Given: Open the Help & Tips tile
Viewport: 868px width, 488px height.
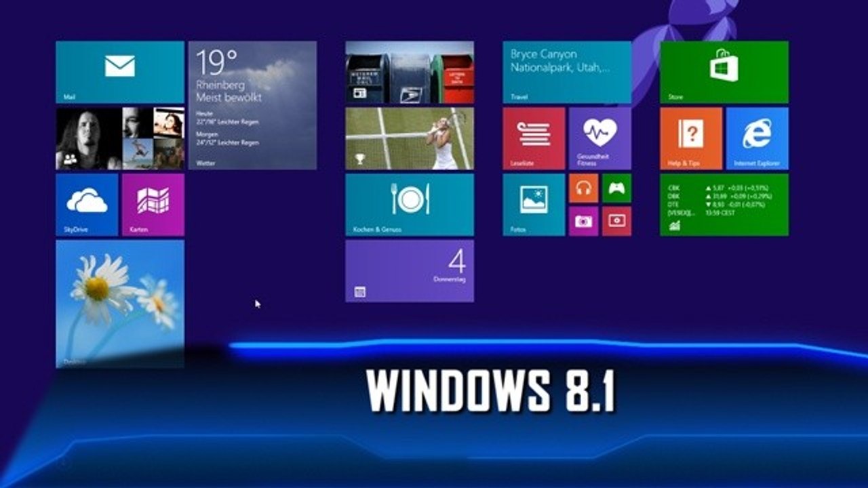Looking at the screenshot, I should pyautogui.click(x=691, y=138).
